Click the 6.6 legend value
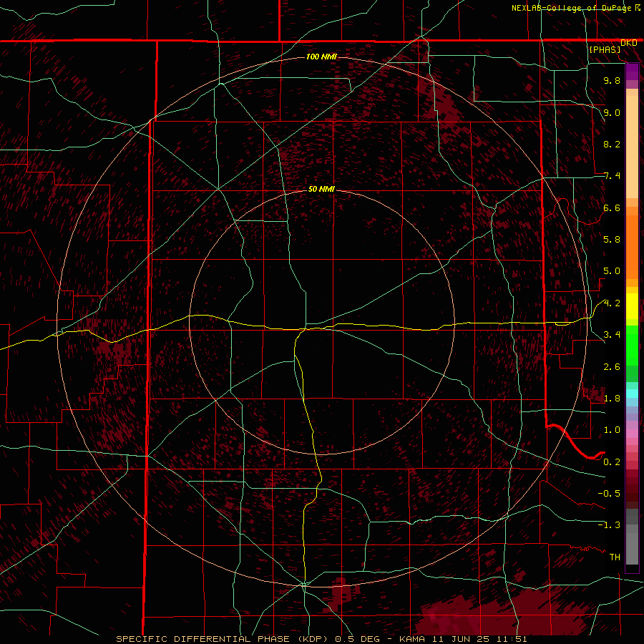The image size is (644, 644). (612, 208)
